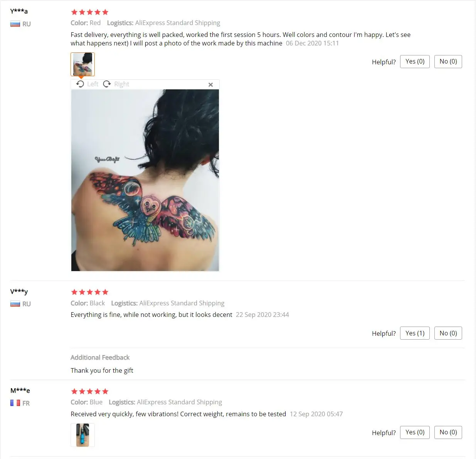Close the expanded photo viewer
Viewport: 476px width, 459px height.
pyautogui.click(x=210, y=85)
